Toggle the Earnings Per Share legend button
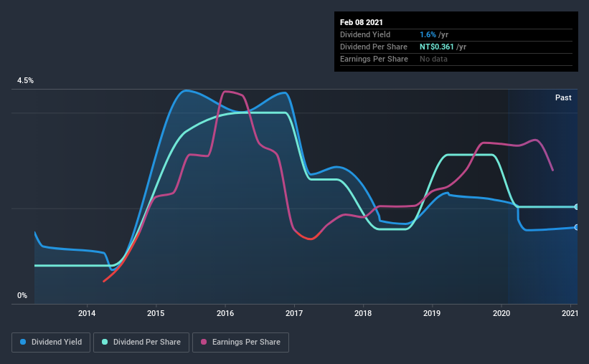The image size is (589, 364). pos(241,343)
